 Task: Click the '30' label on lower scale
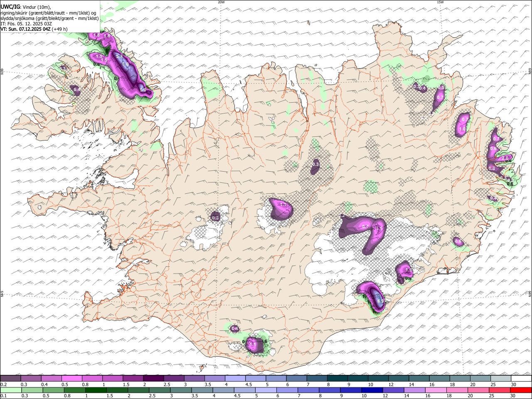coord(513,396)
